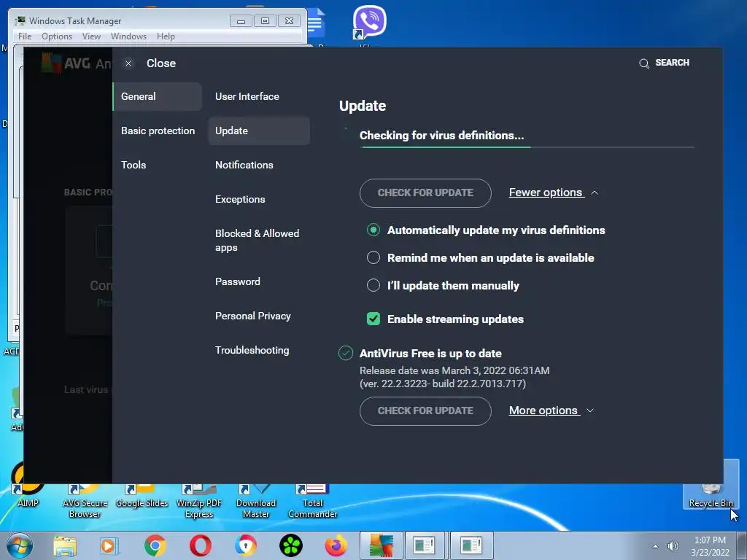
Task: Open the volume speaker icon in system tray
Action: (673, 546)
